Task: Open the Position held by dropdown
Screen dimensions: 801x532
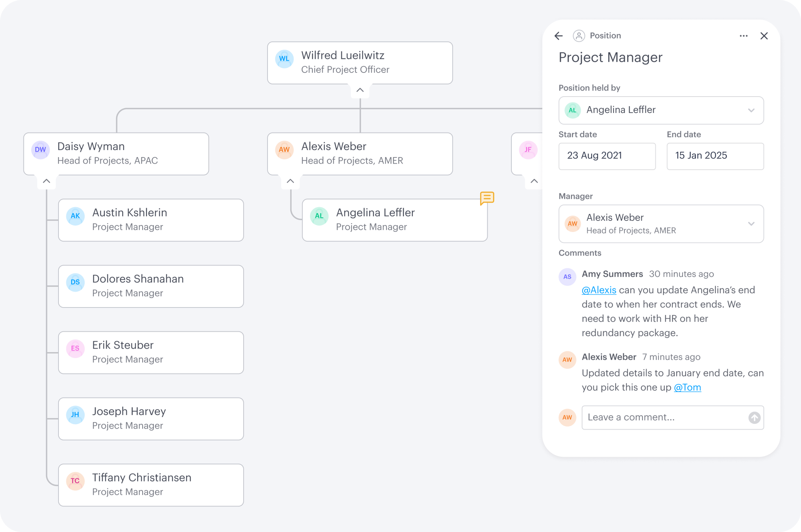Action: tap(661, 110)
